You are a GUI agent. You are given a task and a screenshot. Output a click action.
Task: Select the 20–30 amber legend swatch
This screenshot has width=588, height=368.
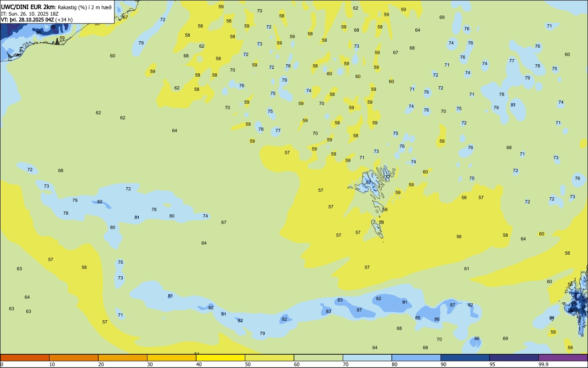pos(123,357)
